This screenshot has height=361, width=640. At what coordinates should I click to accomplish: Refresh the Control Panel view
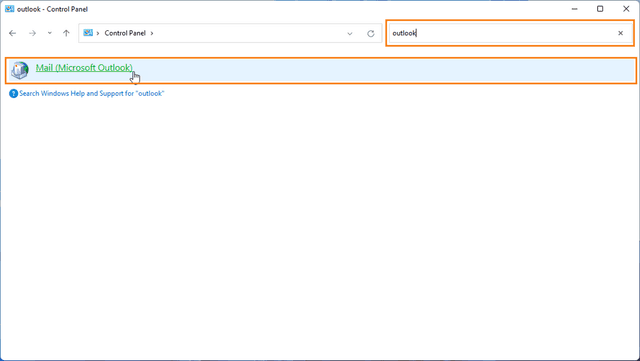(371, 33)
